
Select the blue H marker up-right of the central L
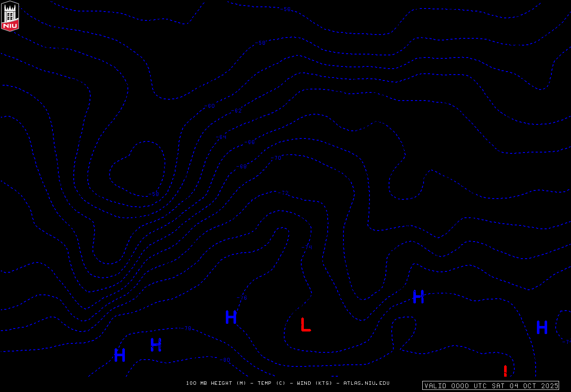click(x=418, y=297)
